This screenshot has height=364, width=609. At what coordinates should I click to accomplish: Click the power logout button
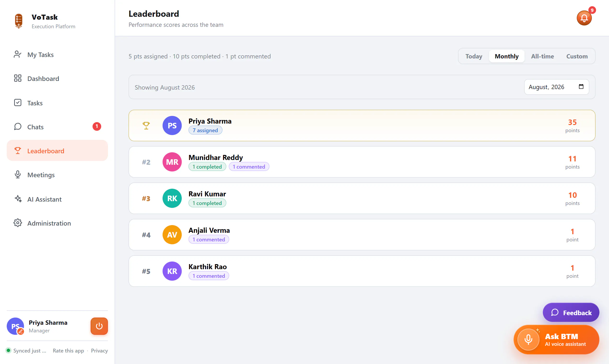(x=99, y=326)
